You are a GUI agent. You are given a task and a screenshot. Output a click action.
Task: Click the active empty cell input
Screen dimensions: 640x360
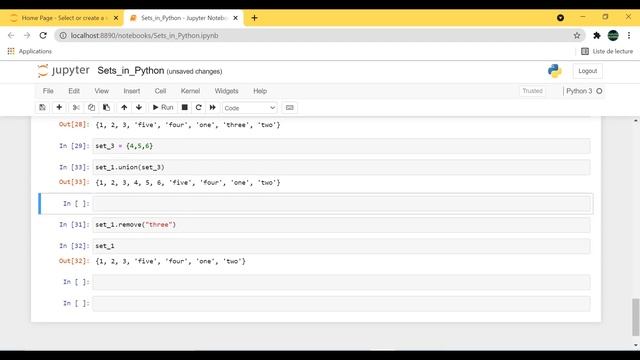[x=341, y=204]
